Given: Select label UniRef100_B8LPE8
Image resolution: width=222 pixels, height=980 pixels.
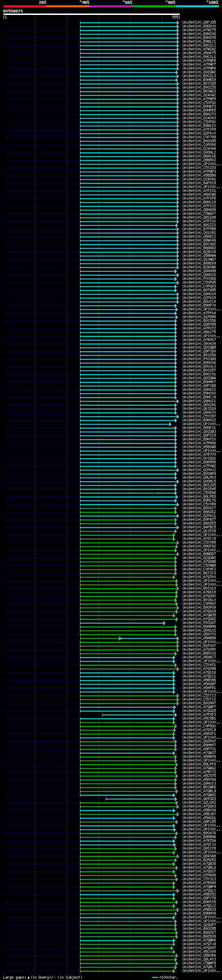Looking at the screenshot, I should pyautogui.click(x=199, y=496).
